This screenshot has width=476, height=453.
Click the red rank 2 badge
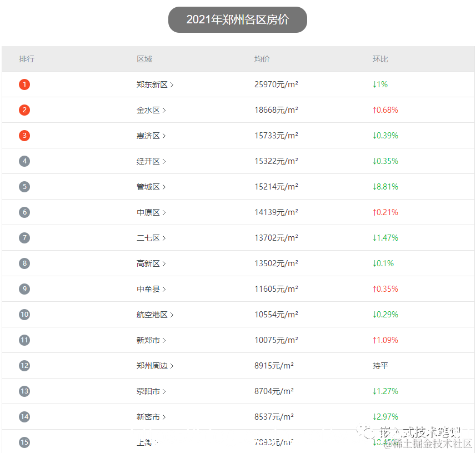click(24, 110)
